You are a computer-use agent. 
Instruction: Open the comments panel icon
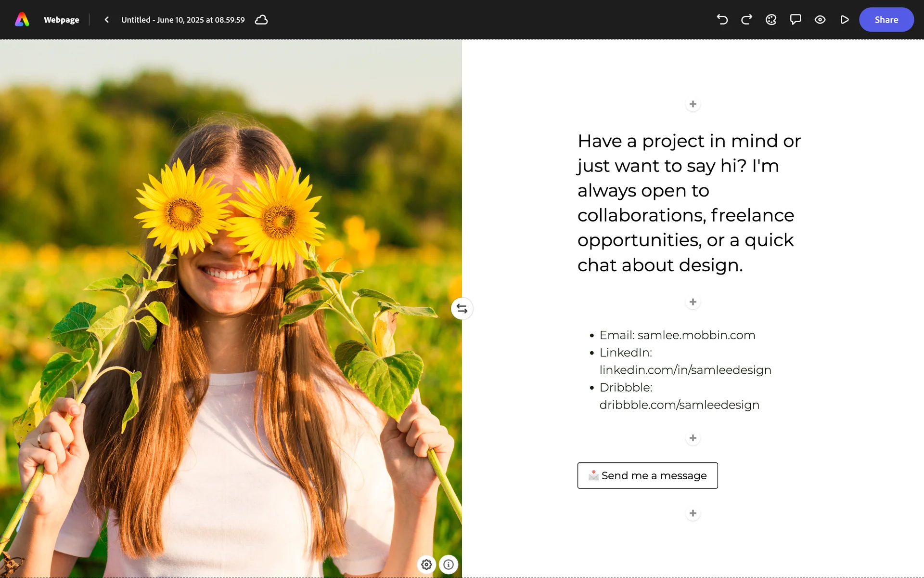point(796,20)
